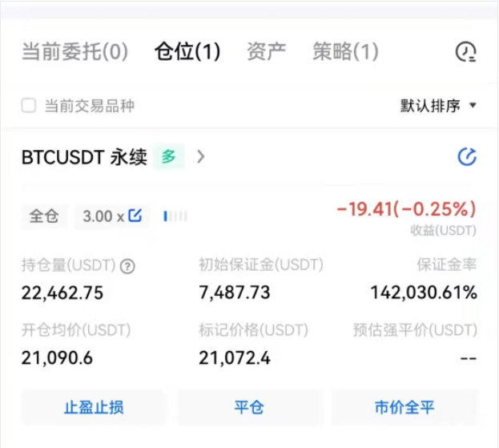
Task: Open the 默认排序 sort dropdown
Action: point(438,106)
